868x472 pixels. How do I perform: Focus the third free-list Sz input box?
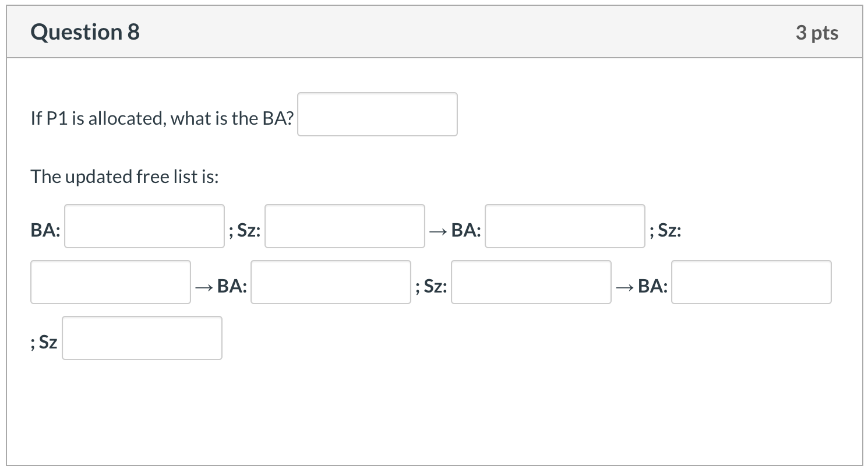(531, 282)
